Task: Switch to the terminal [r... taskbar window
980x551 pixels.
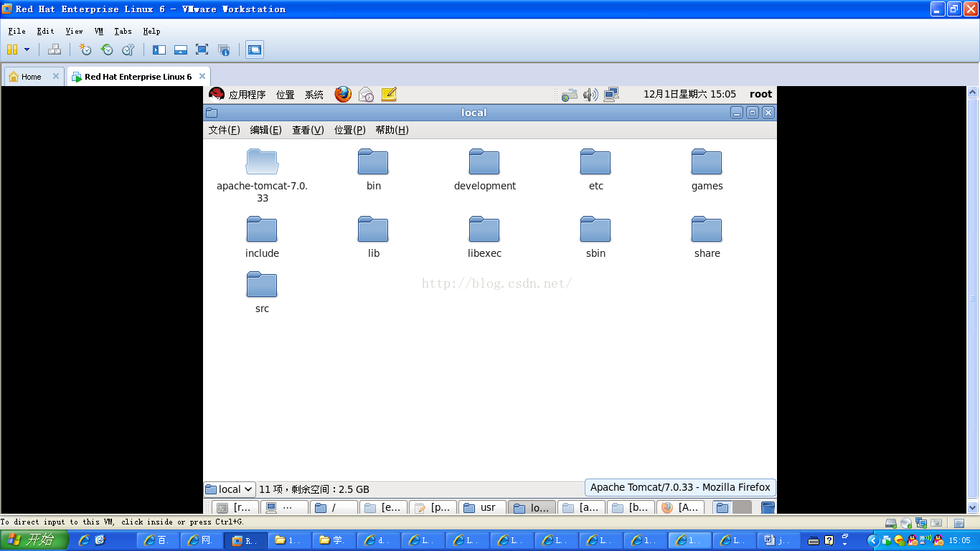Action: tap(235, 507)
